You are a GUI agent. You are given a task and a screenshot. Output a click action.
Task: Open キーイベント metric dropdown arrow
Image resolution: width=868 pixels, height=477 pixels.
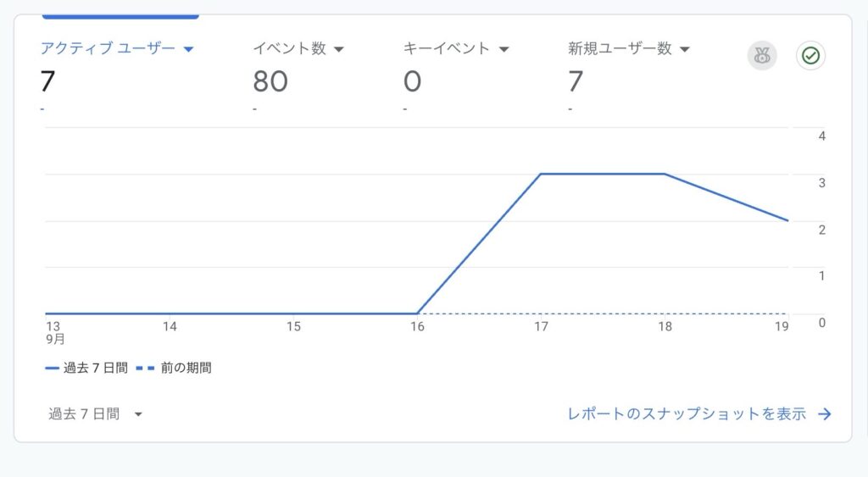504,49
